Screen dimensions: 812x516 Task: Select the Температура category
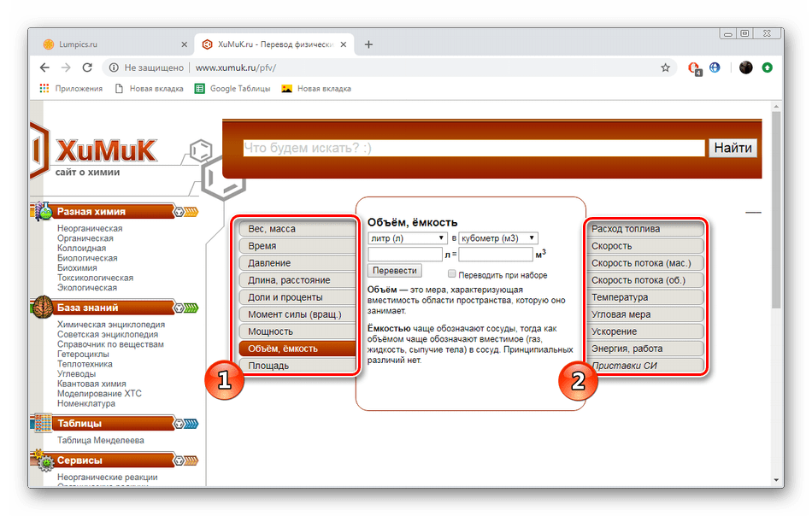tap(646, 297)
